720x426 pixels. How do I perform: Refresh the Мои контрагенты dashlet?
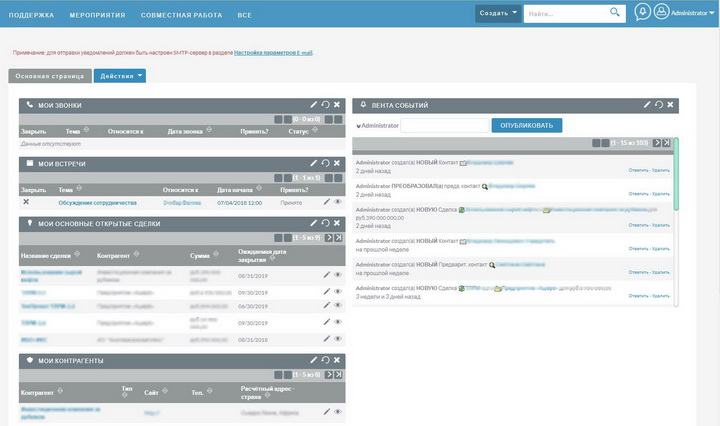(326, 360)
